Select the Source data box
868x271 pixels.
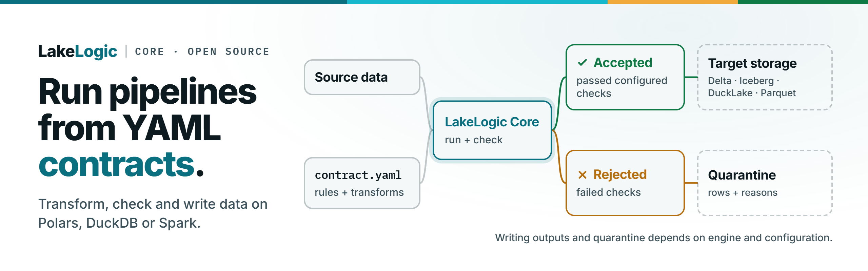pyautogui.click(x=362, y=77)
